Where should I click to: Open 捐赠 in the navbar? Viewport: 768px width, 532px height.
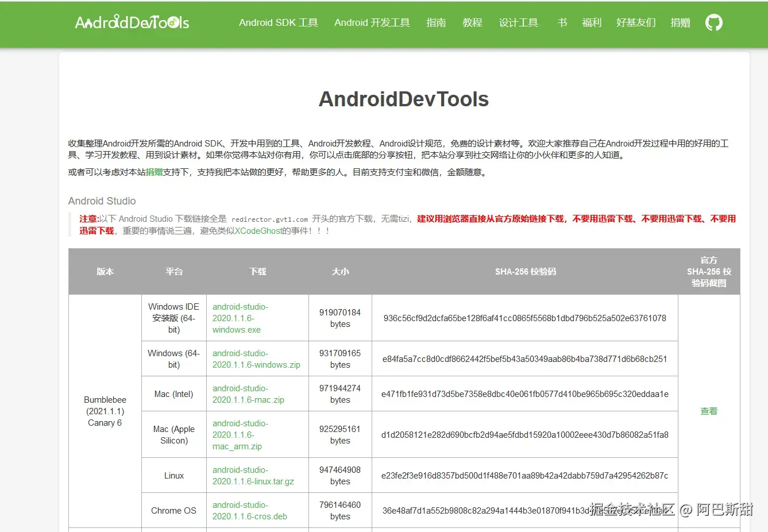click(x=680, y=23)
